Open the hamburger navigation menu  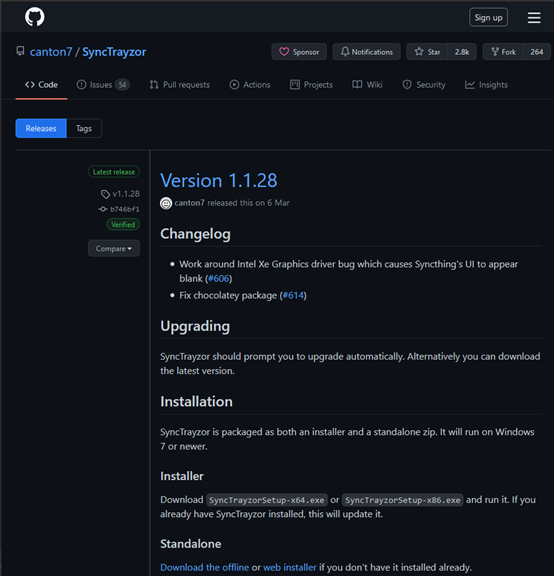534,17
